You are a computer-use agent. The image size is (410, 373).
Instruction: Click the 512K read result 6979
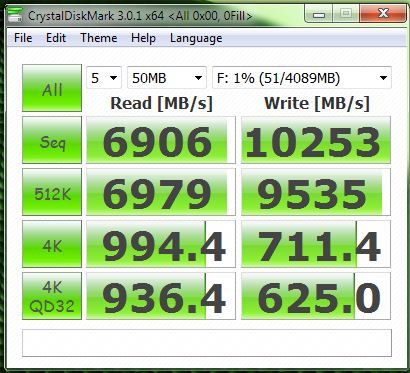click(x=161, y=192)
